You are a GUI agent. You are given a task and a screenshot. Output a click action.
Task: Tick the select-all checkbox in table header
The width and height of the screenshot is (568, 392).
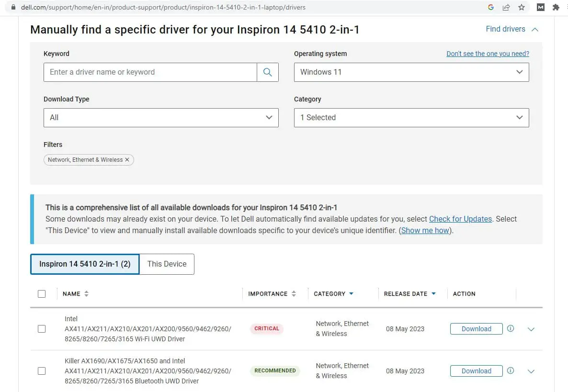point(42,294)
